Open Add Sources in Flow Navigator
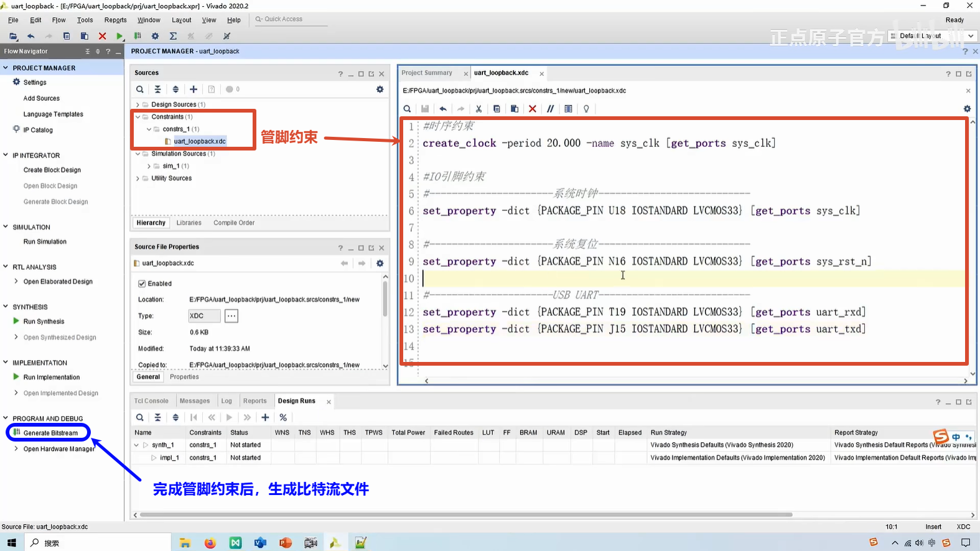Image resolution: width=980 pixels, height=551 pixels. tap(42, 98)
